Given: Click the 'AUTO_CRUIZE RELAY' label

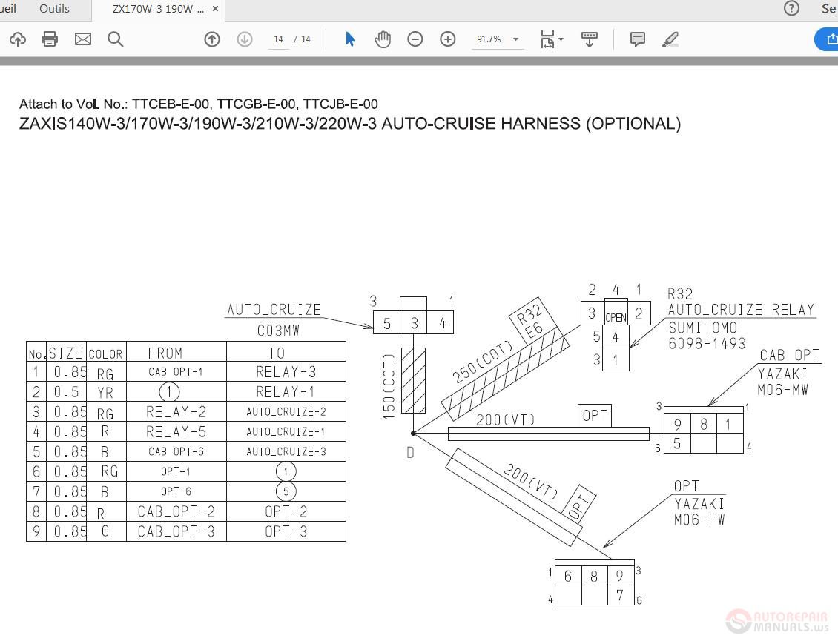Looking at the screenshot, I should 741,310.
